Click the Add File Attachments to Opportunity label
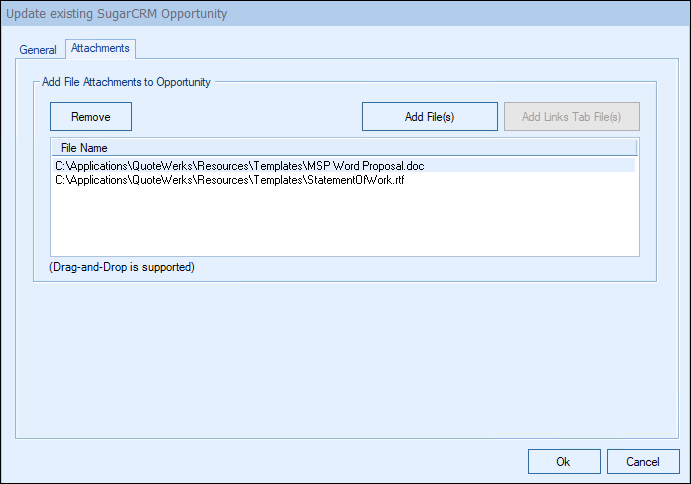 pyautogui.click(x=126, y=82)
